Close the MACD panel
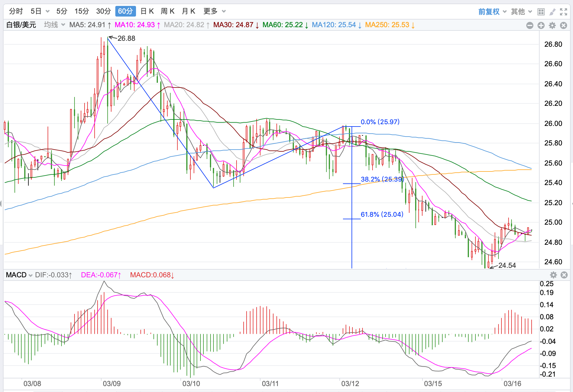 pyautogui.click(x=564, y=275)
